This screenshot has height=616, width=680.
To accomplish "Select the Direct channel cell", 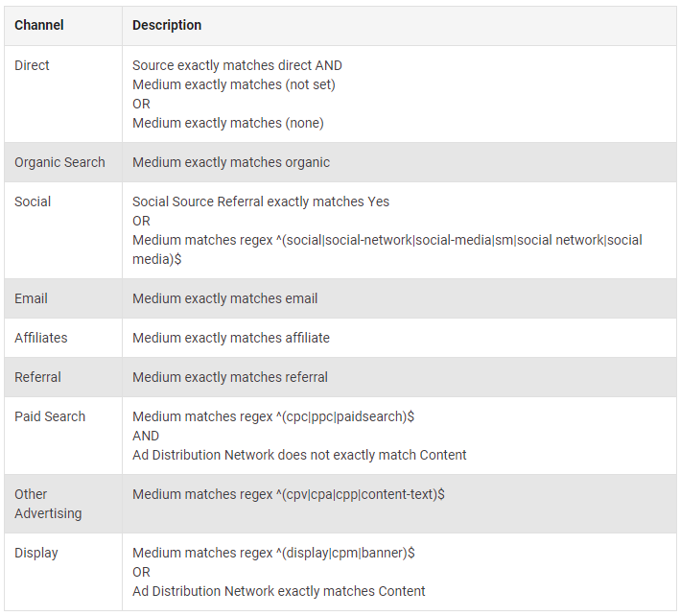I will (x=33, y=65).
